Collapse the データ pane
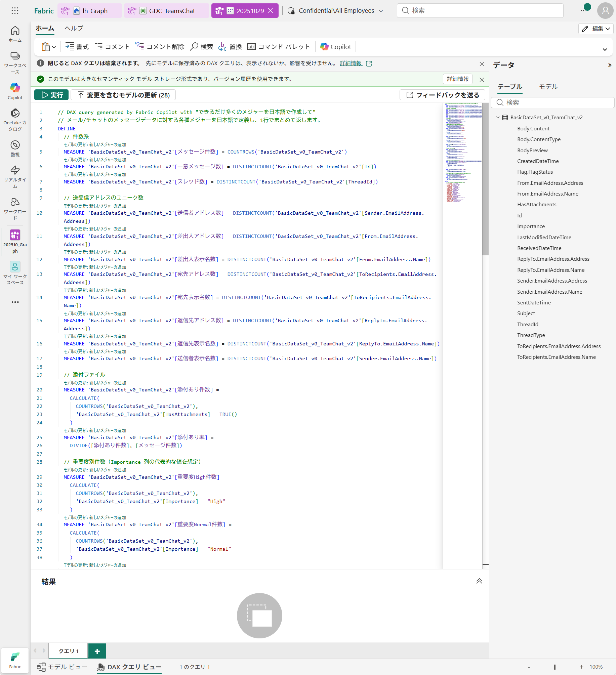Screen dimensions: 616x675 point(610,65)
